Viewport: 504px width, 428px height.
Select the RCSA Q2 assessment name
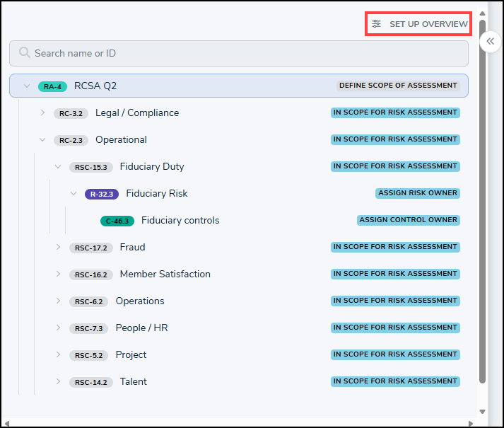pyautogui.click(x=95, y=86)
